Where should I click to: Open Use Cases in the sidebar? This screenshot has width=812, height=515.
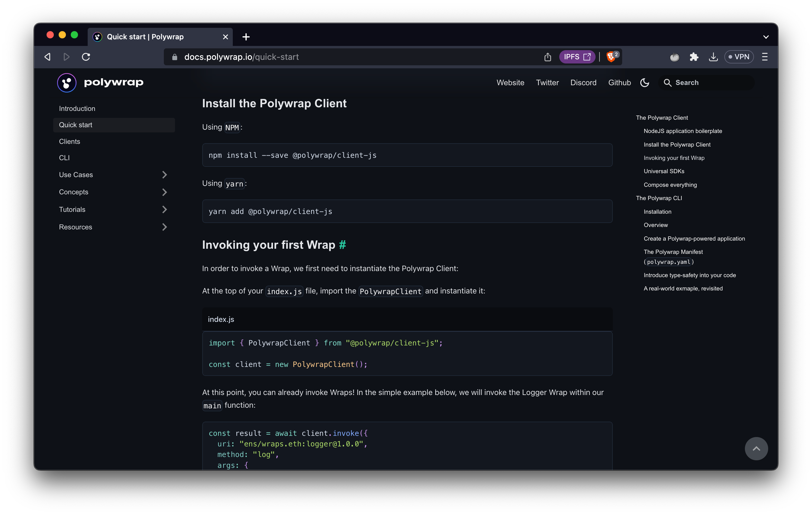coord(76,175)
